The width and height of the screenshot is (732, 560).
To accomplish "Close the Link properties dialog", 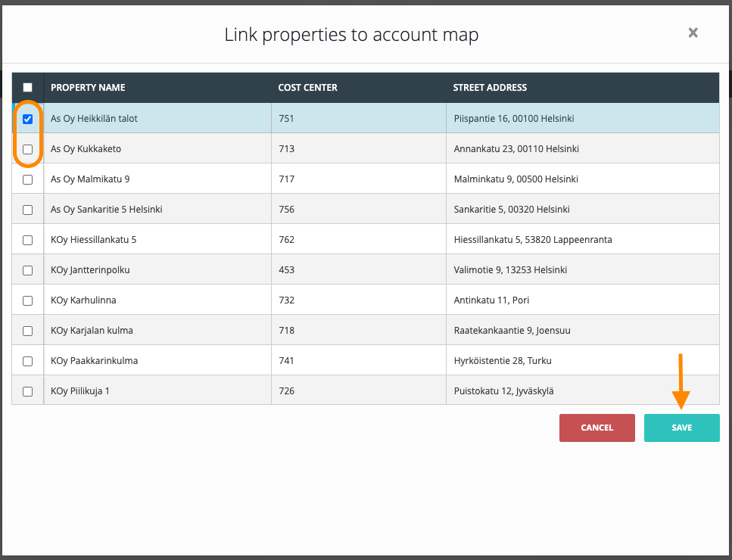I will point(693,33).
